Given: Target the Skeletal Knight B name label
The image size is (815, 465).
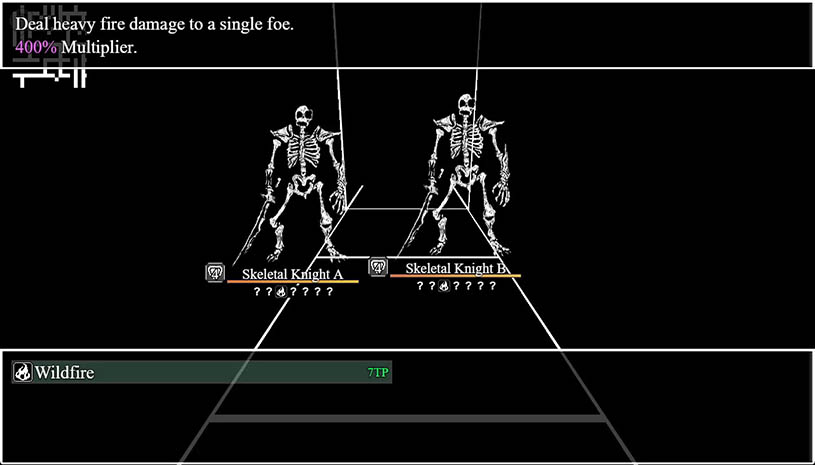Looking at the screenshot, I should (456, 268).
